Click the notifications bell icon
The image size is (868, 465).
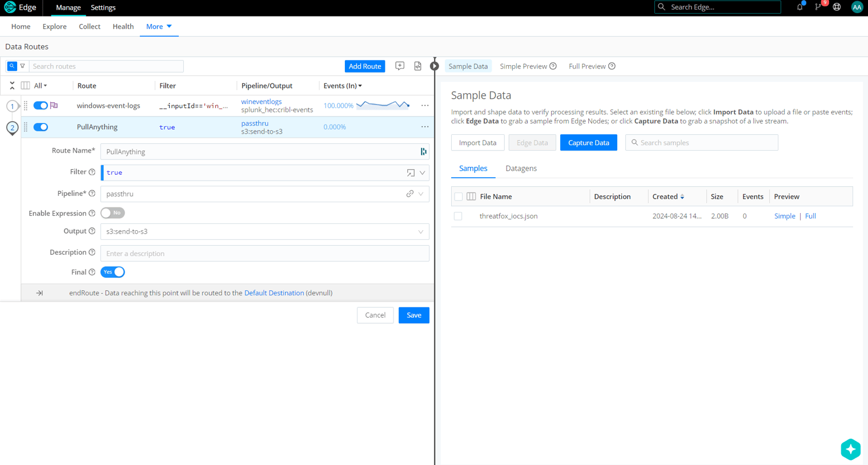799,7
